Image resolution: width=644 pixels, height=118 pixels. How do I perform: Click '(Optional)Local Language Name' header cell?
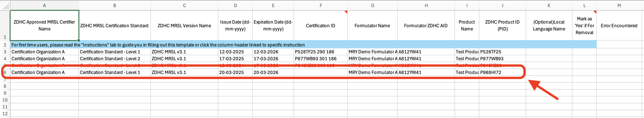(x=549, y=25)
